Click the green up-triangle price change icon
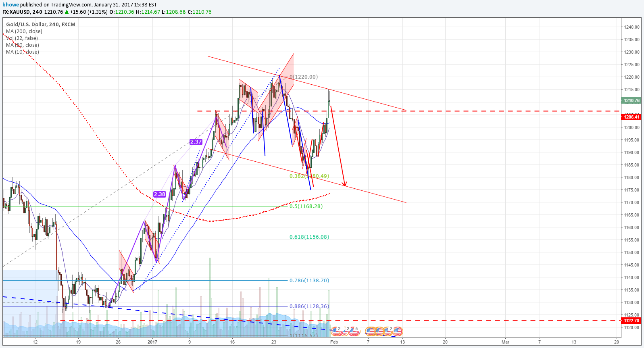The image size is (644, 348). click(67, 12)
